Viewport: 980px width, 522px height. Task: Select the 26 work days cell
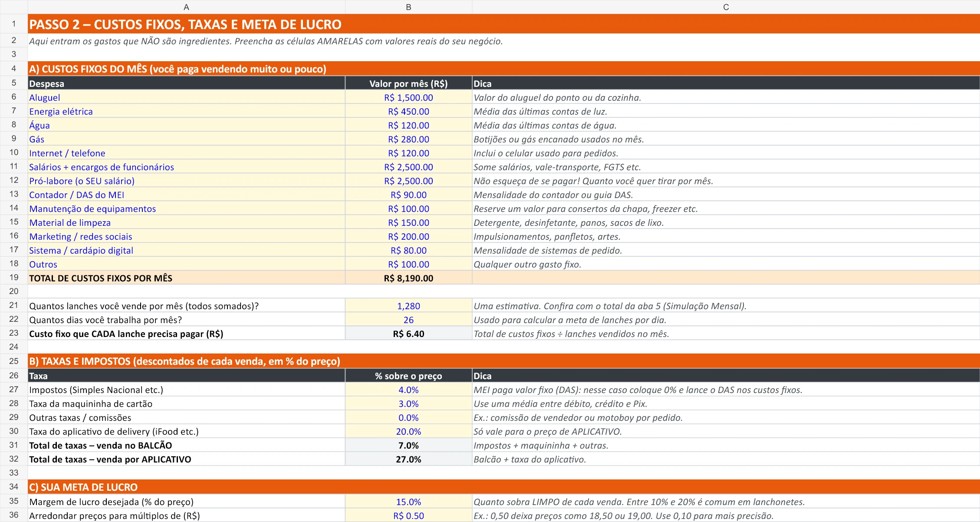tap(408, 320)
